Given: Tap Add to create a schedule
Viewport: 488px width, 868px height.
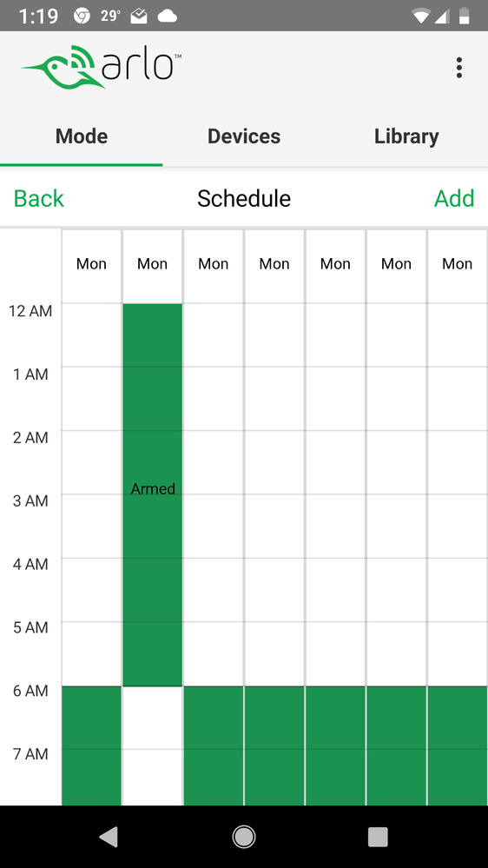Looking at the screenshot, I should click(x=453, y=198).
